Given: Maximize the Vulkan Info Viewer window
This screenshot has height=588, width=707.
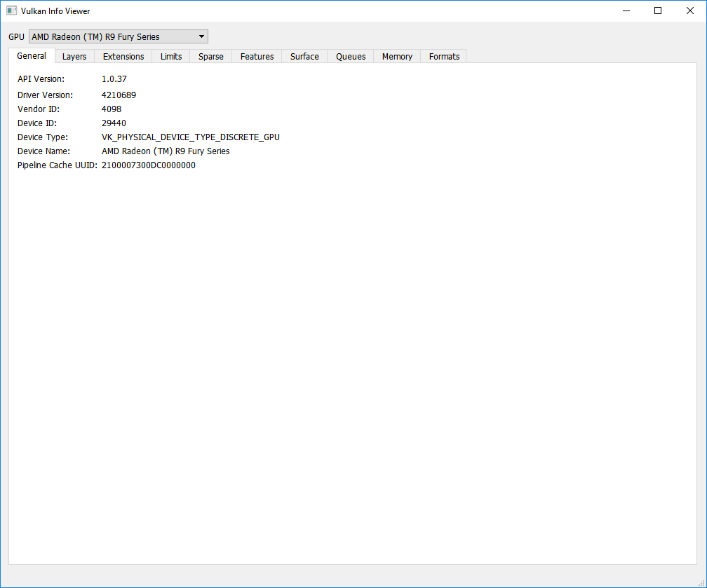Looking at the screenshot, I should (x=658, y=11).
